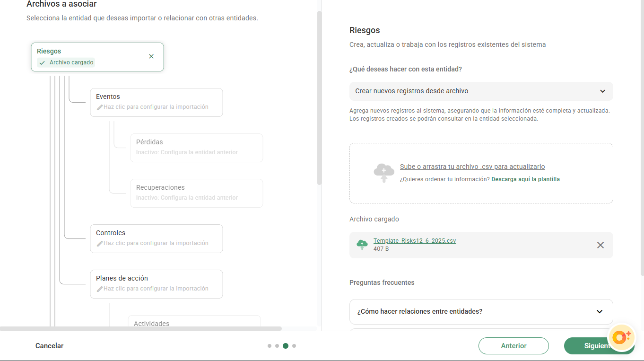Open the Crear nuevos registros desde archivo combo box
644x361 pixels.
pos(481,91)
